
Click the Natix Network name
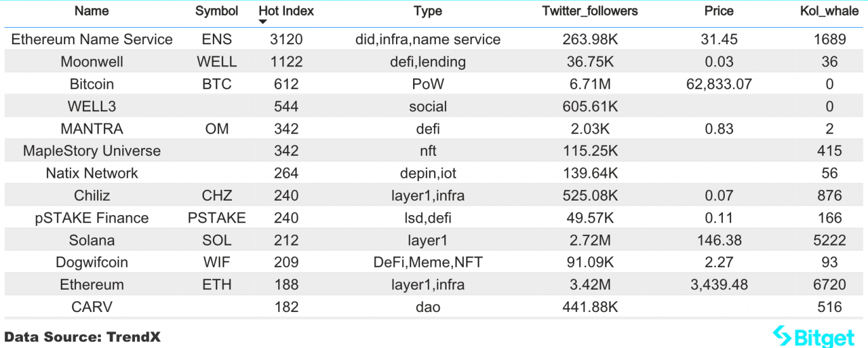point(92,173)
